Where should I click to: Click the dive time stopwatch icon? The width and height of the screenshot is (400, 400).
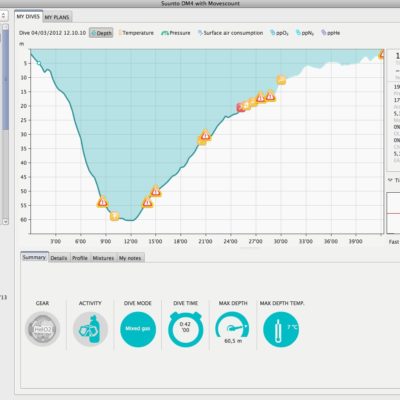tap(186, 329)
